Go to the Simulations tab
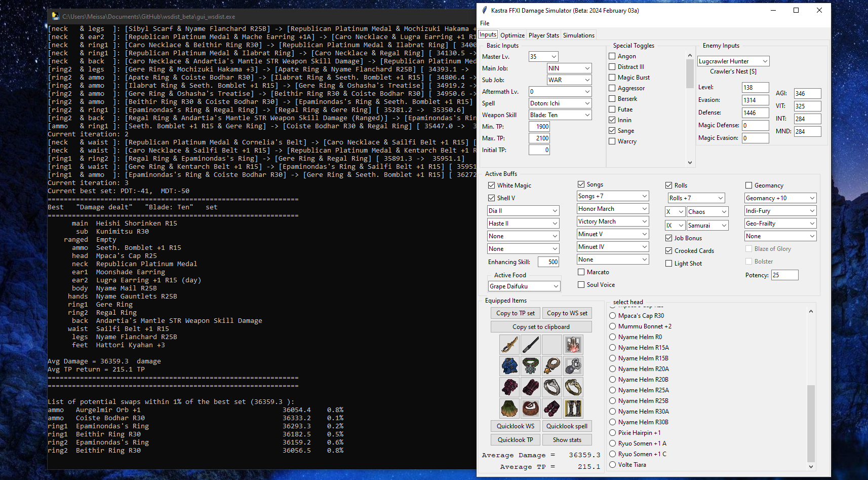Screen dimensions: 868x480 click(579, 35)
